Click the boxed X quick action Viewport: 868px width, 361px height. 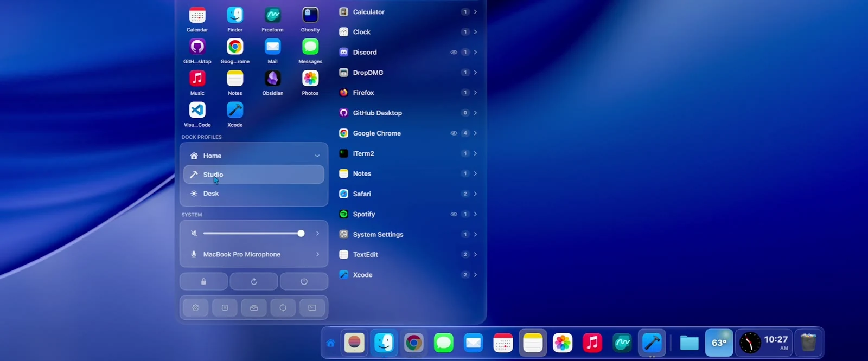tap(225, 307)
